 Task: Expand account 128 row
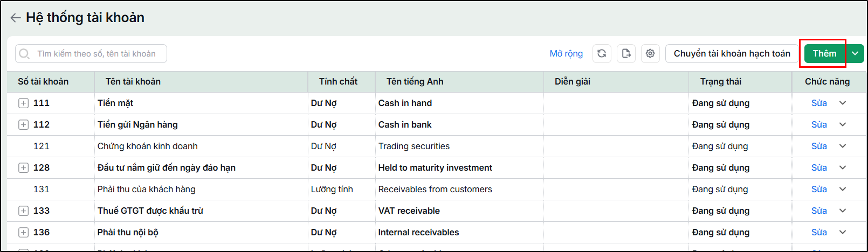(23, 168)
